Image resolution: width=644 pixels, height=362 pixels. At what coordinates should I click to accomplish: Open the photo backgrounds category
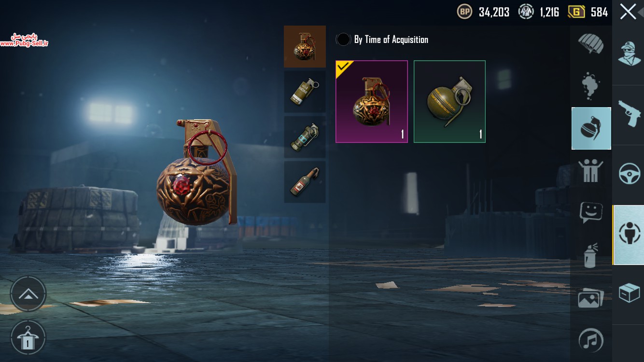click(x=591, y=298)
